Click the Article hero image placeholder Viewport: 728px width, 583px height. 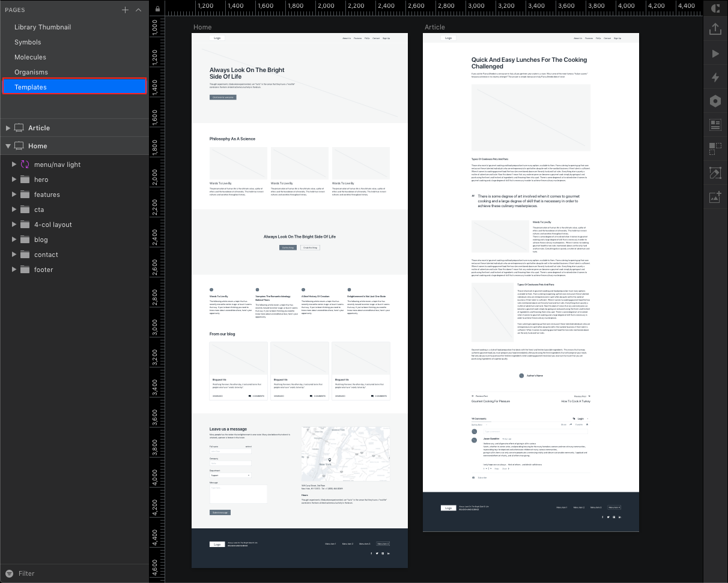pyautogui.click(x=531, y=117)
